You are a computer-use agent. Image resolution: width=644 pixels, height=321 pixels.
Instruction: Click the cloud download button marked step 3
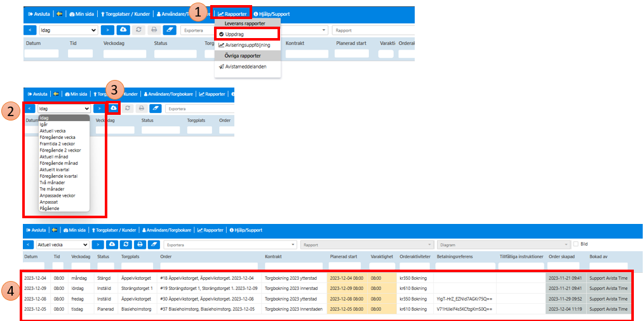coord(113,108)
